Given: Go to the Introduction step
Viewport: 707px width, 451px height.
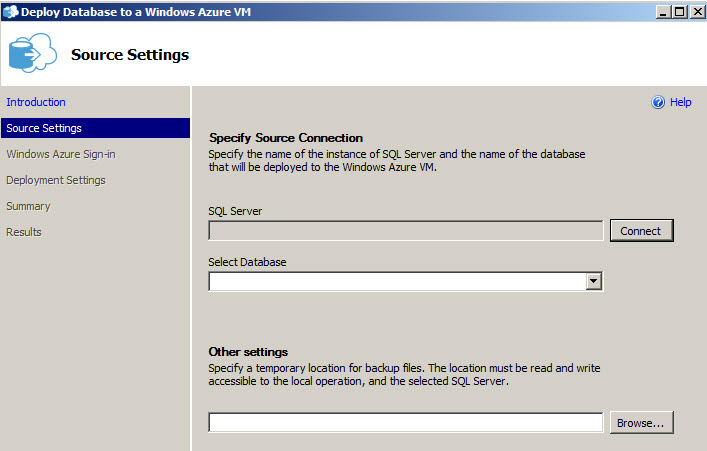Looking at the screenshot, I should click(x=36, y=102).
